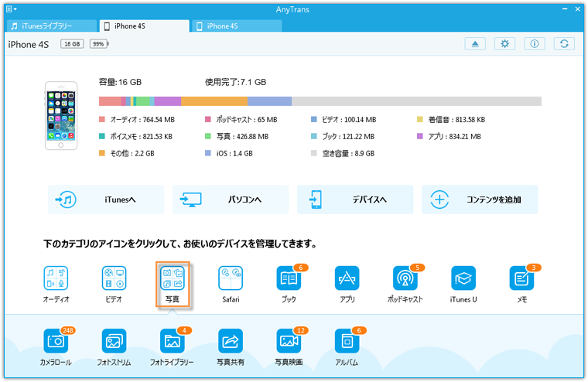588x382 pixels.
Task: Click the gray free space storage bar segment
Action: tap(416, 101)
